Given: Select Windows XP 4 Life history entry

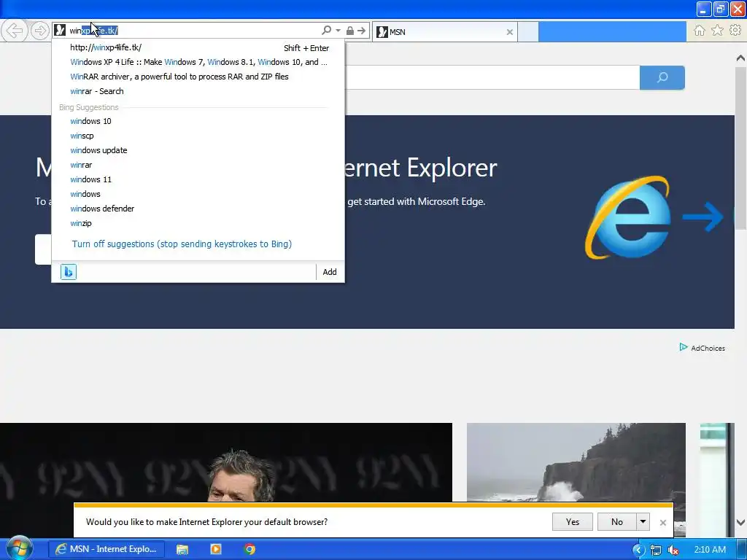Looking at the screenshot, I should point(198,62).
